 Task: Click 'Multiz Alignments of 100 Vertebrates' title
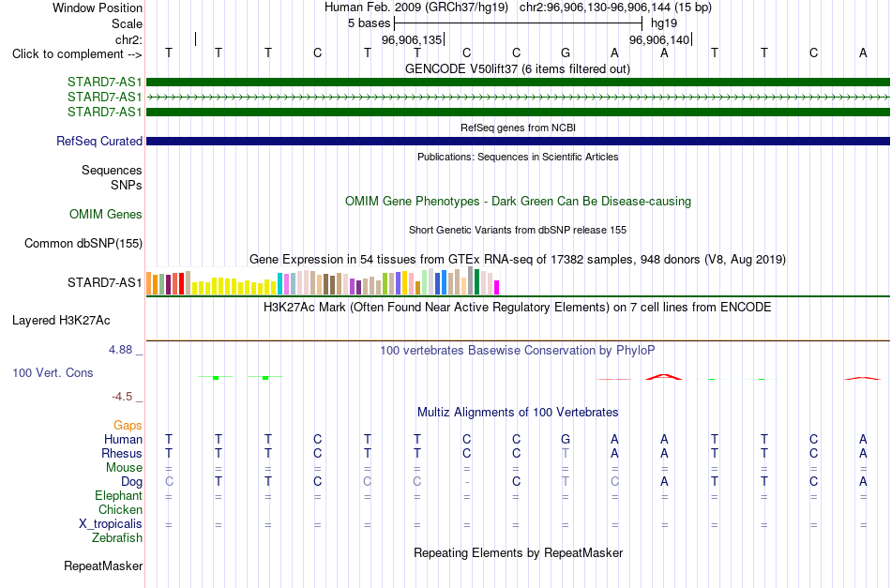[x=518, y=412]
